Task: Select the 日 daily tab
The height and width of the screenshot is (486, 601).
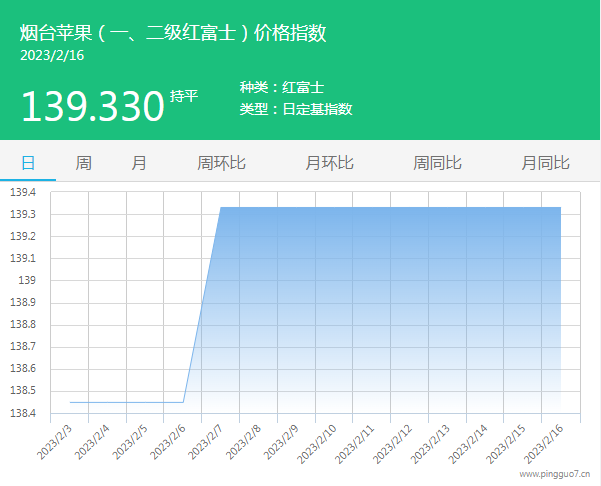Action: click(x=28, y=163)
